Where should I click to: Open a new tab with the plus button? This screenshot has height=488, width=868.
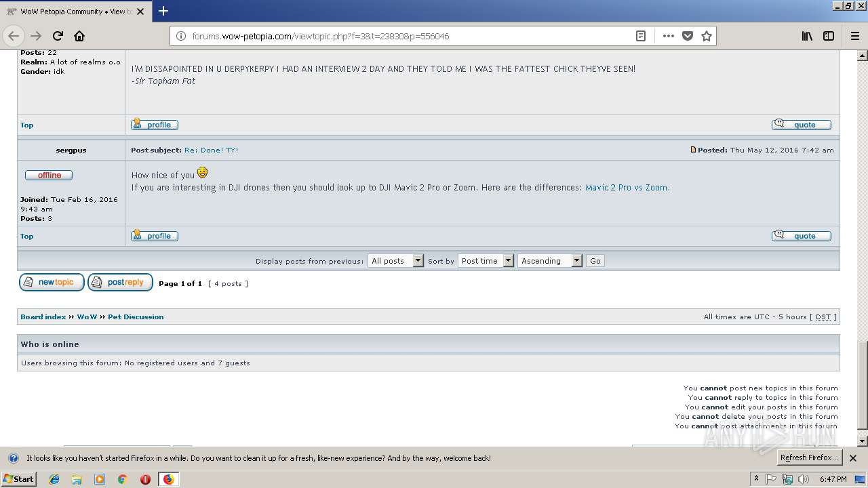coord(163,11)
